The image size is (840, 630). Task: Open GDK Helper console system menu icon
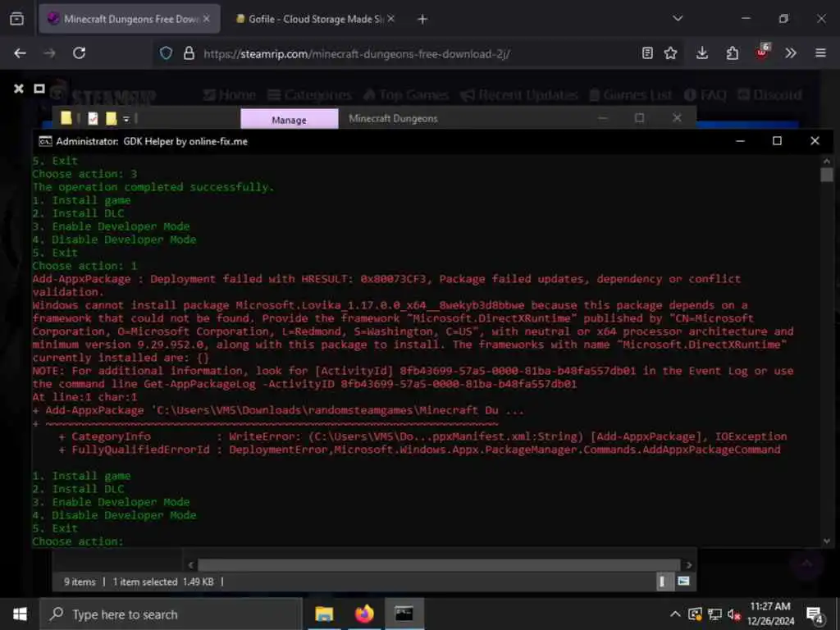(46, 141)
